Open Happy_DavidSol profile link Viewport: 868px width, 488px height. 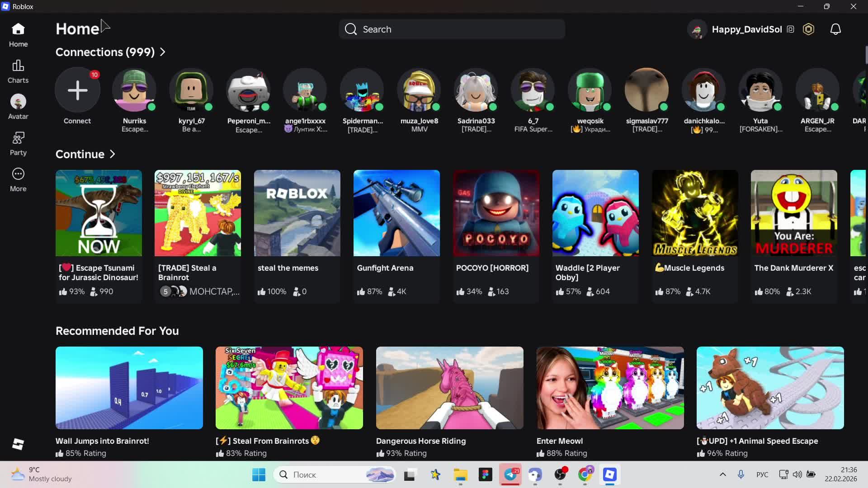pos(746,29)
